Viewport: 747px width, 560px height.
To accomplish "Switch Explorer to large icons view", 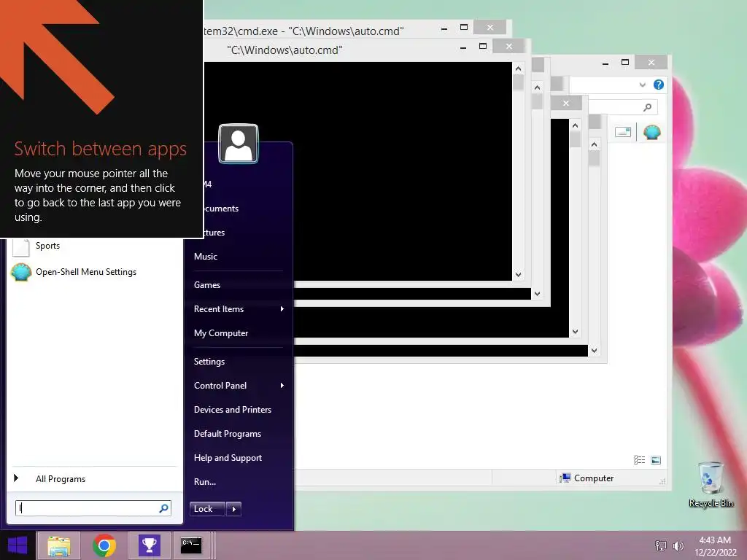I will [656, 460].
